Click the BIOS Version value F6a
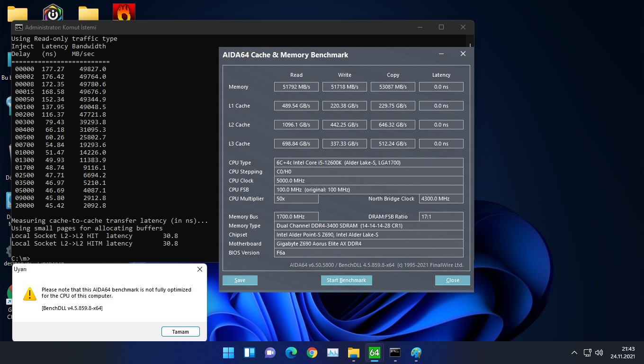 (369, 253)
